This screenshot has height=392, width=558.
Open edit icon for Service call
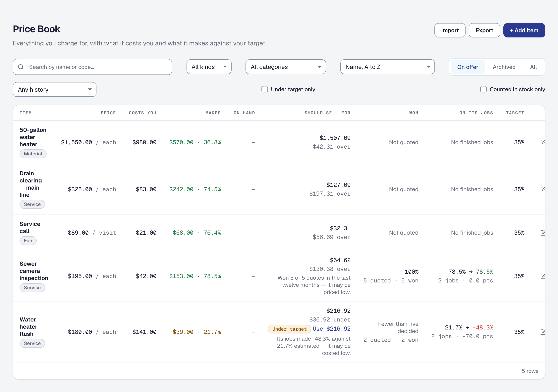542,233
